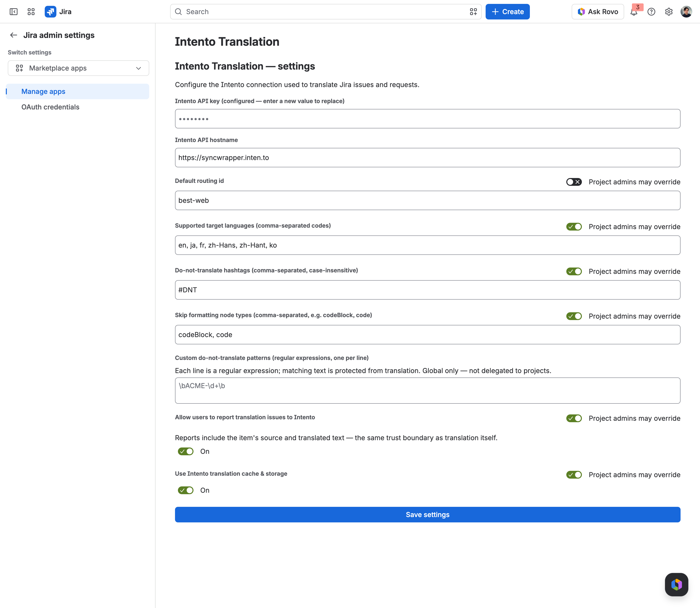Open the user profile avatar
Viewport: 700px width, 608px height.
(686, 12)
